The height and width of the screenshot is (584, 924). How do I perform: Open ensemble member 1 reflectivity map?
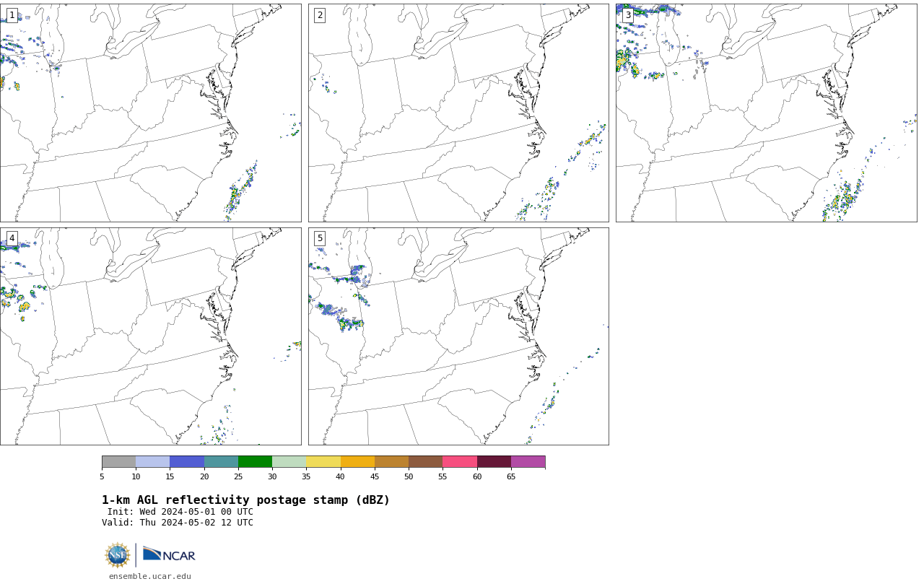coord(150,113)
